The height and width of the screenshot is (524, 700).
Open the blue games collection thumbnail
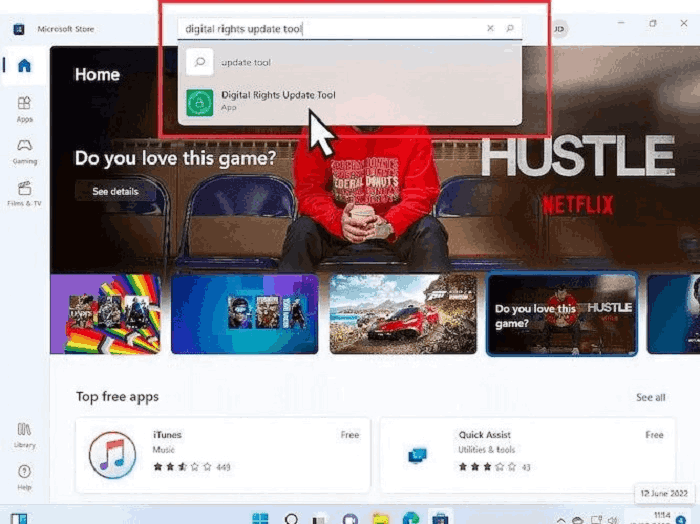245,314
